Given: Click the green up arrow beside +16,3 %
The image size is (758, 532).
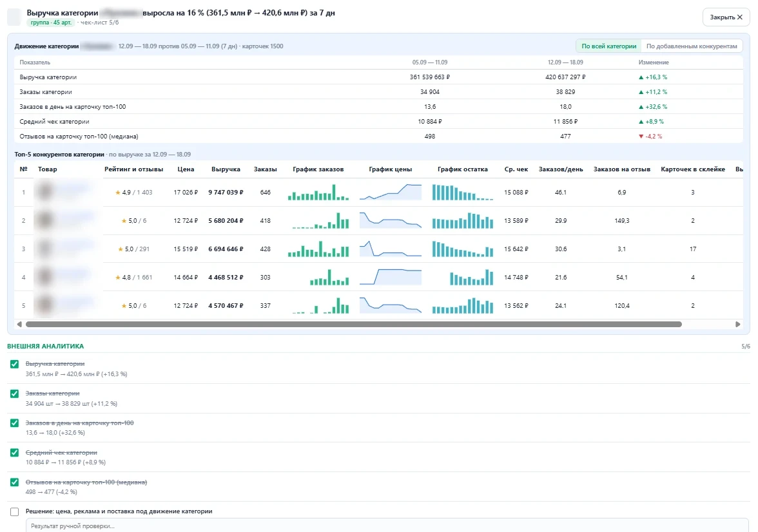Looking at the screenshot, I should [x=641, y=77].
